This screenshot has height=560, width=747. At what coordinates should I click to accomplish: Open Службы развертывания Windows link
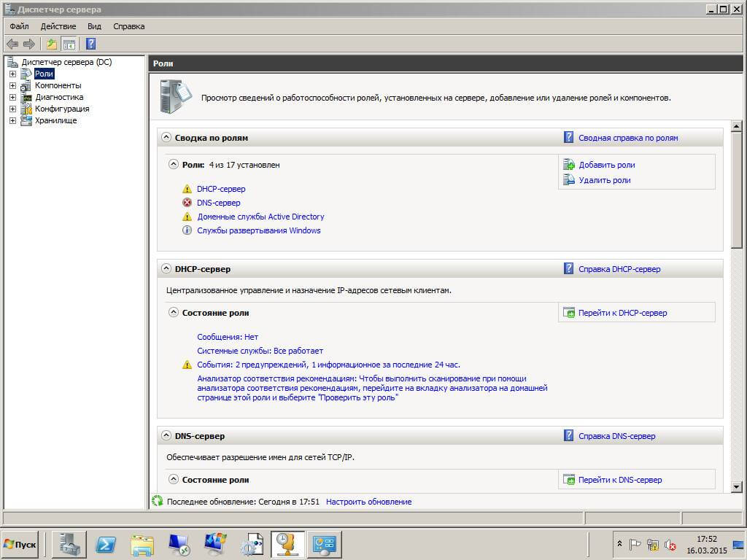coord(259,230)
